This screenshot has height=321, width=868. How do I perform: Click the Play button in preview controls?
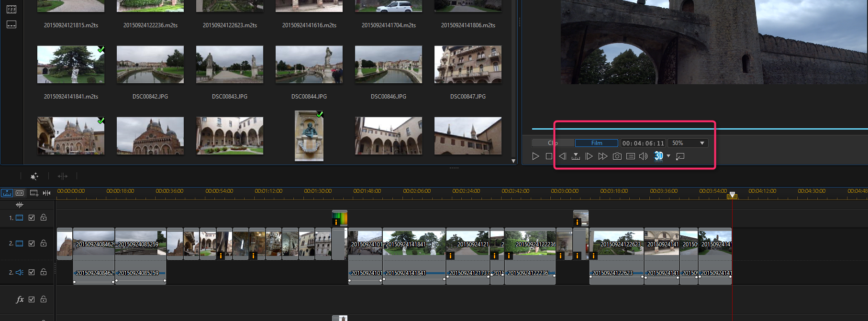pos(535,156)
